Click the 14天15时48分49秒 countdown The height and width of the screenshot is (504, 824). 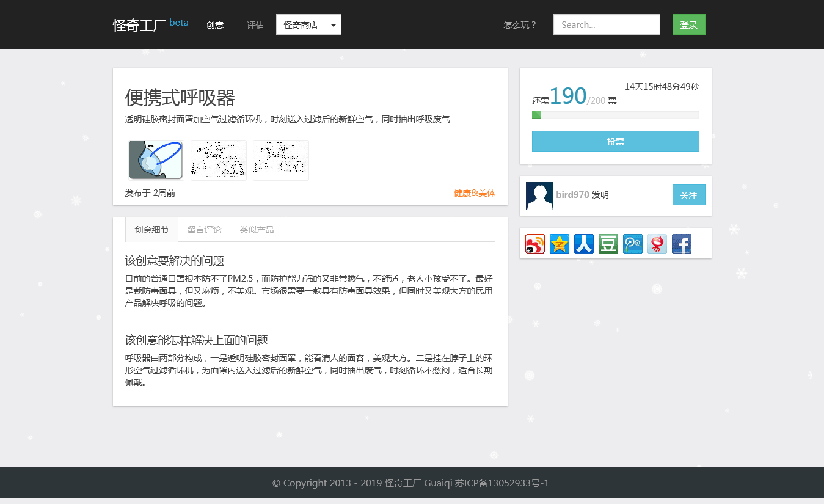pos(662,87)
